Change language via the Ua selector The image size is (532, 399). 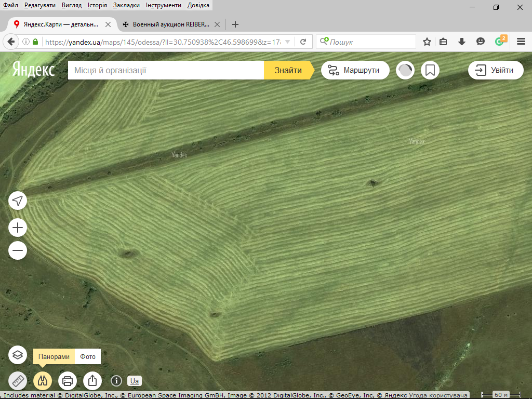[135, 381]
